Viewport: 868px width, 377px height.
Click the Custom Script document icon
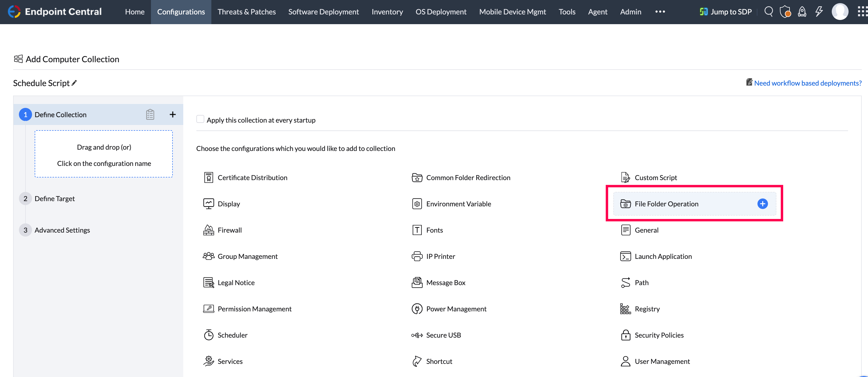click(626, 177)
